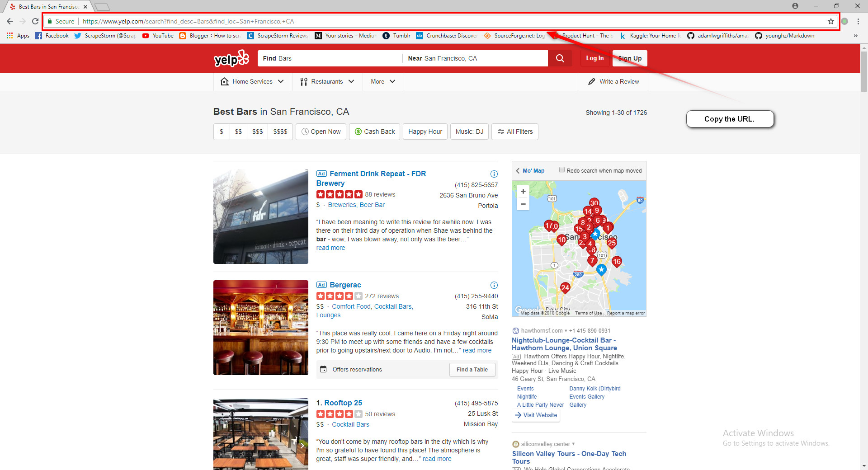Image resolution: width=868 pixels, height=470 pixels.
Task: Toggle the Music: DJ filter
Action: coord(469,132)
